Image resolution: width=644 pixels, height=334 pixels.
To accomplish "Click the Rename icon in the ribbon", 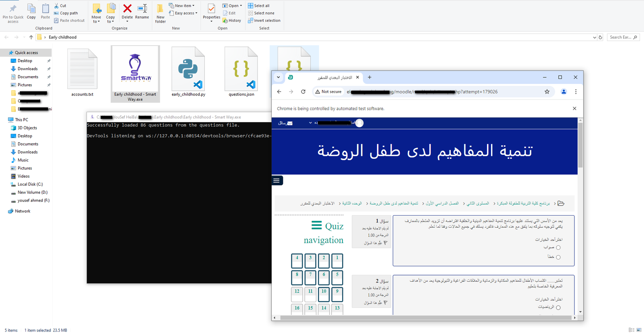I will click(142, 11).
